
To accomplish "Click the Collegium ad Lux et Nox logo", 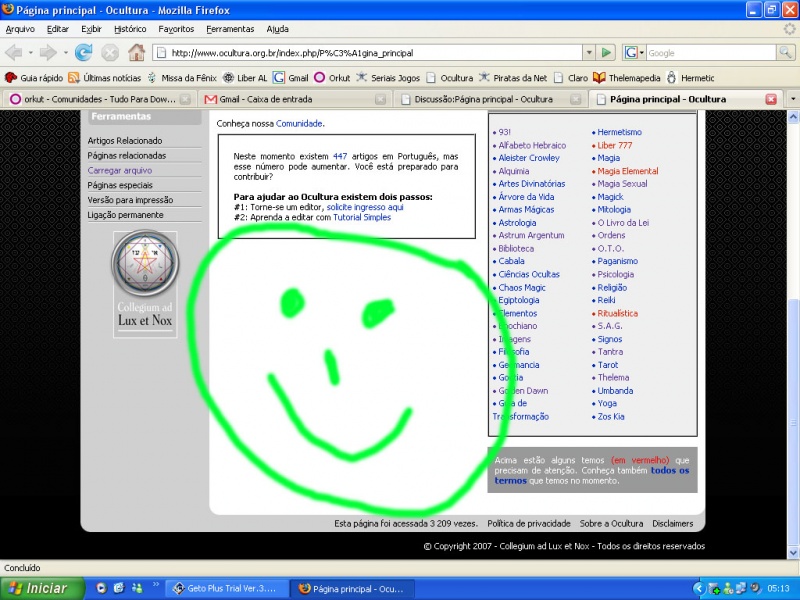I will 144,284.
